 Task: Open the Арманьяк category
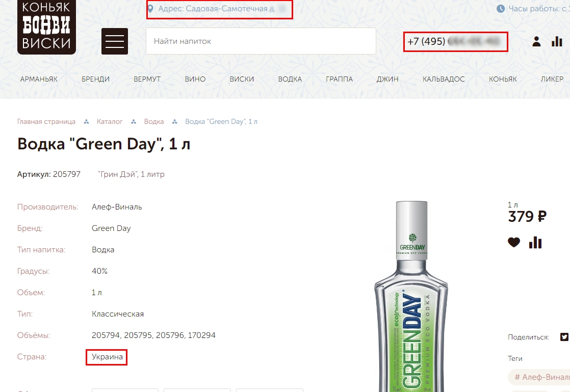tap(39, 79)
